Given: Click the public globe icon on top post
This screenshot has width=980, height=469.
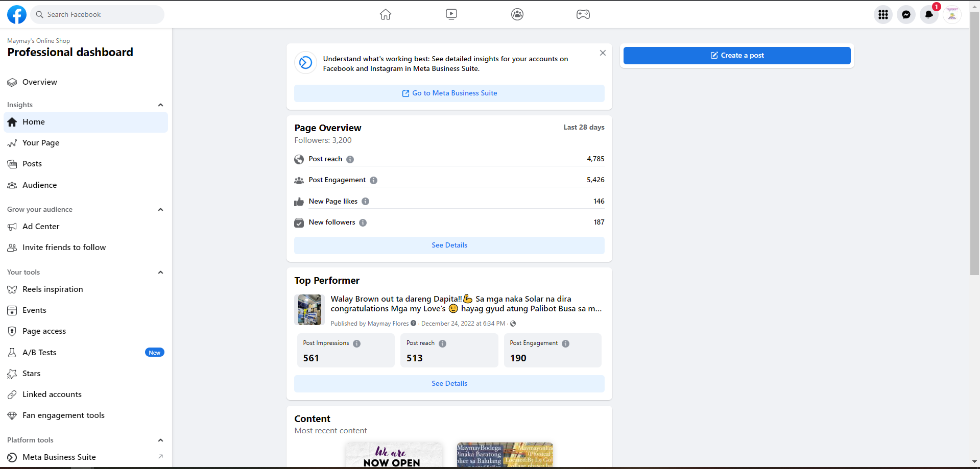Looking at the screenshot, I should [x=513, y=324].
